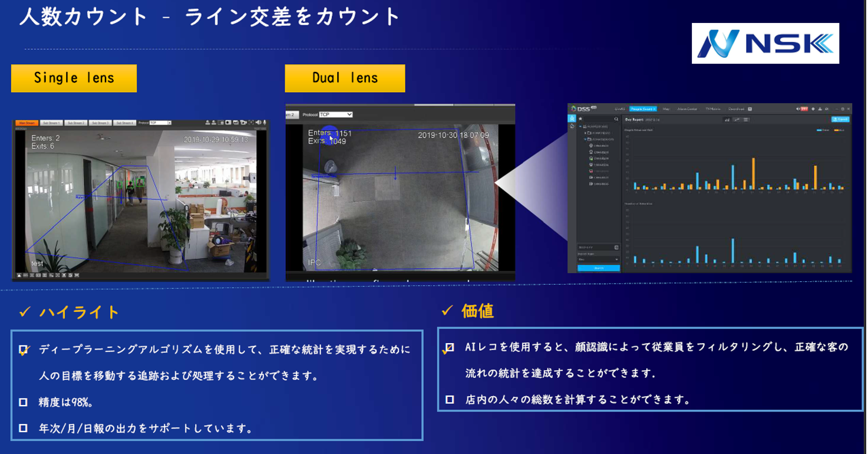Click the magnifier search icon in DSS device panel
Viewport: 868px width, 454px height.
pos(616,119)
